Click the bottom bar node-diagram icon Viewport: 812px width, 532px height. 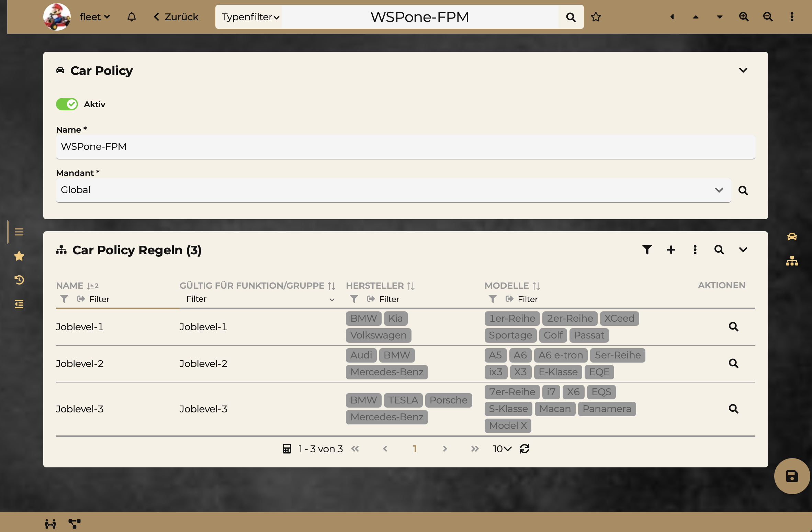74,524
